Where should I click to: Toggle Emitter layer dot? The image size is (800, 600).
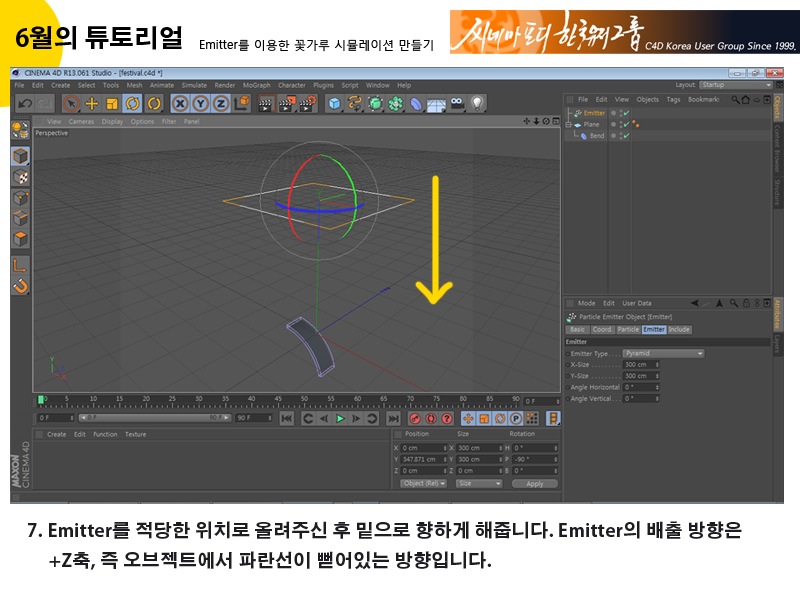pos(614,113)
